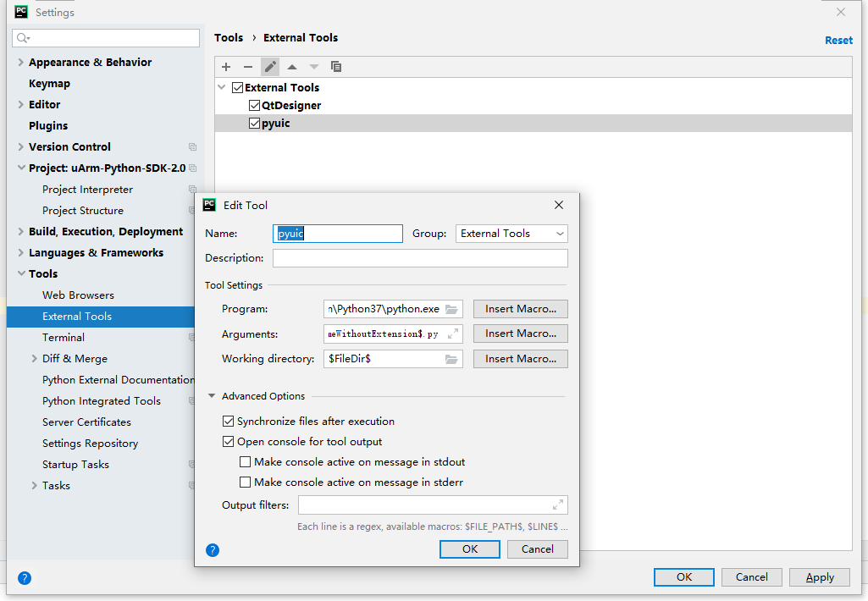Click the Tools breadcrumb in header
This screenshot has height=601, width=868.
tap(229, 37)
